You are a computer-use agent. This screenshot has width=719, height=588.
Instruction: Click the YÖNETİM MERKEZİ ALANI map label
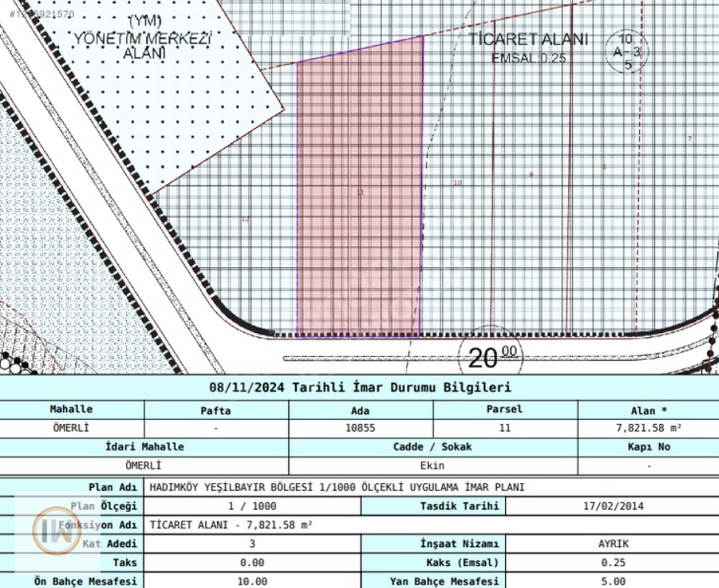click(x=143, y=39)
